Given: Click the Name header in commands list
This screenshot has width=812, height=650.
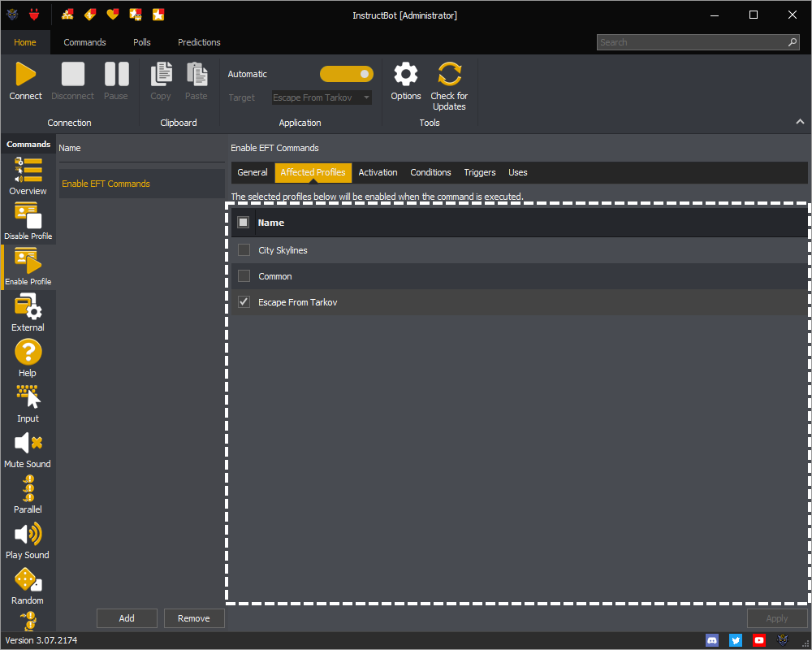Looking at the screenshot, I should (x=69, y=148).
